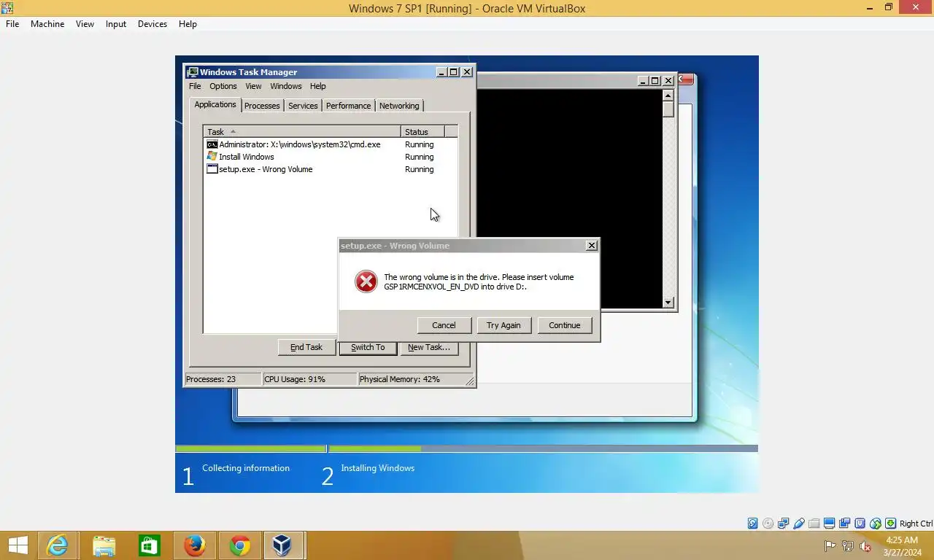Click the network connection tray icon
This screenshot has width=934, height=560.
(x=848, y=545)
